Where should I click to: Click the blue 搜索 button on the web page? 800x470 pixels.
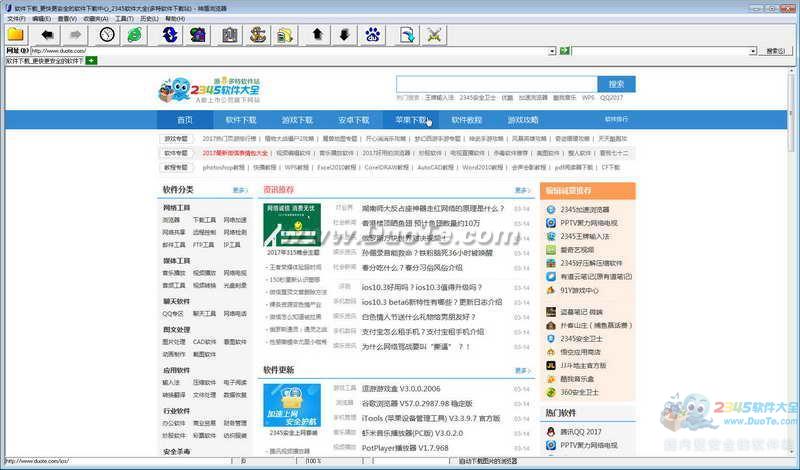(x=616, y=84)
